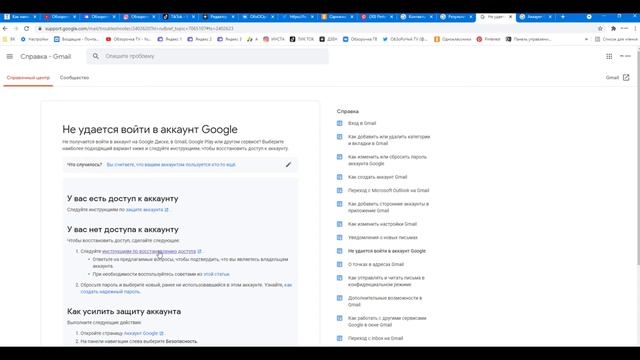Image resolution: width=640 pixels, height=360 pixels.
Task: Open the 'этой статьи' link
Action: pyautogui.click(x=216, y=274)
